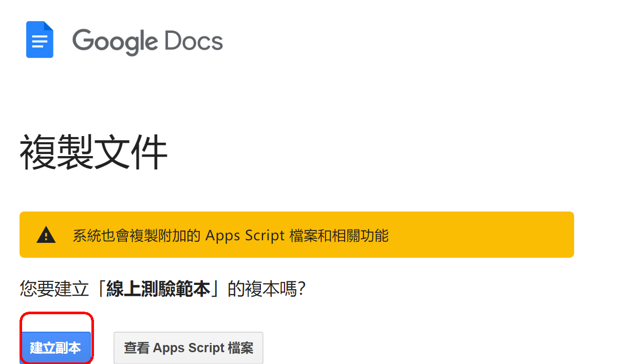Click 檔案和相關功能 text in the warning banner

click(x=339, y=235)
